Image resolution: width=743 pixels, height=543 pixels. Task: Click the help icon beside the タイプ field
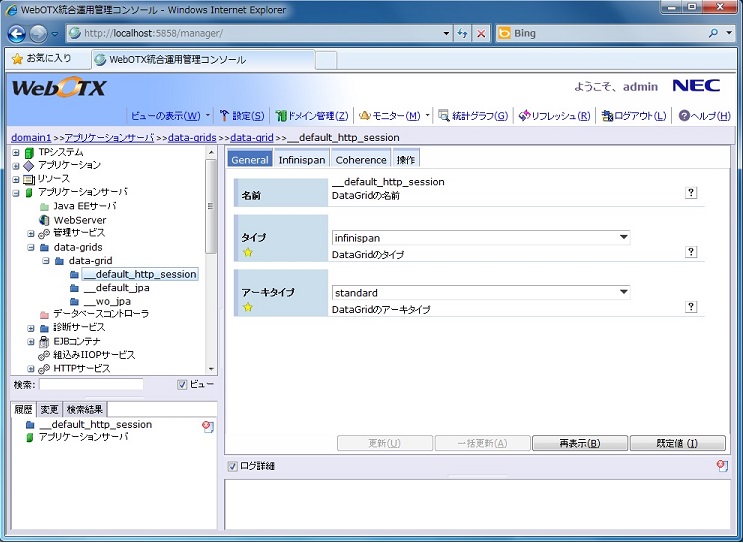pyautogui.click(x=691, y=252)
